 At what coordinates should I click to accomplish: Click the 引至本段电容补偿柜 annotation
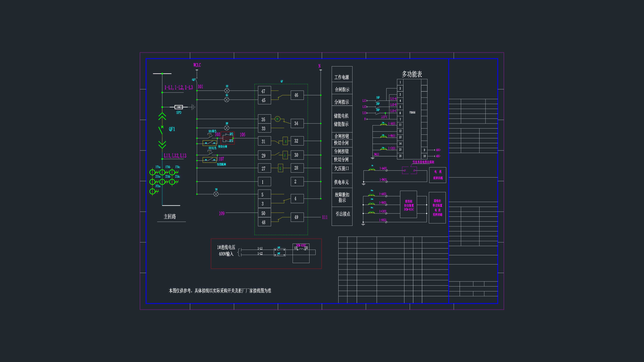click(423, 162)
